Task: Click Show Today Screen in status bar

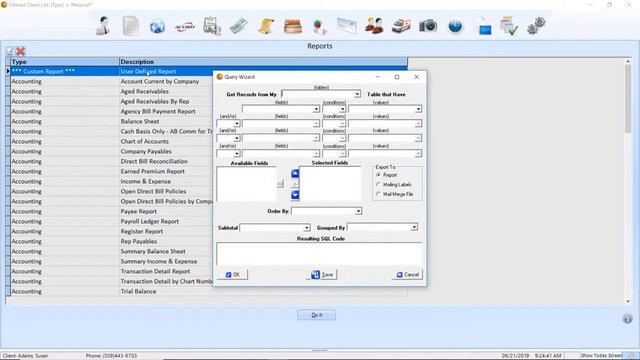Action: coord(601,356)
